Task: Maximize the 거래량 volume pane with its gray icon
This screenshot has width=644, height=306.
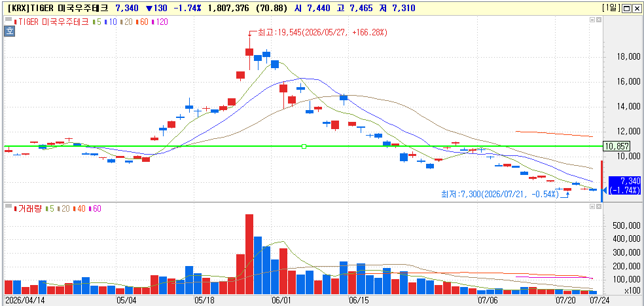Action: click(x=592, y=205)
